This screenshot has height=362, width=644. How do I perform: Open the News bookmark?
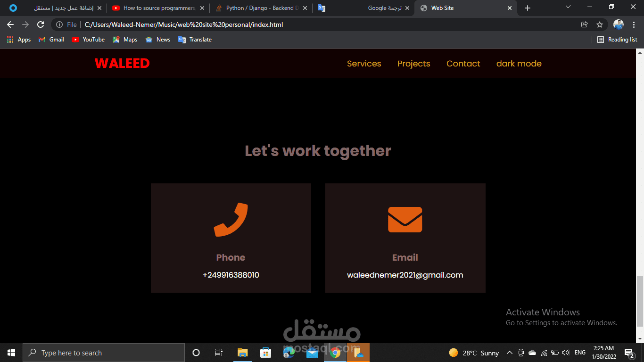click(x=158, y=40)
